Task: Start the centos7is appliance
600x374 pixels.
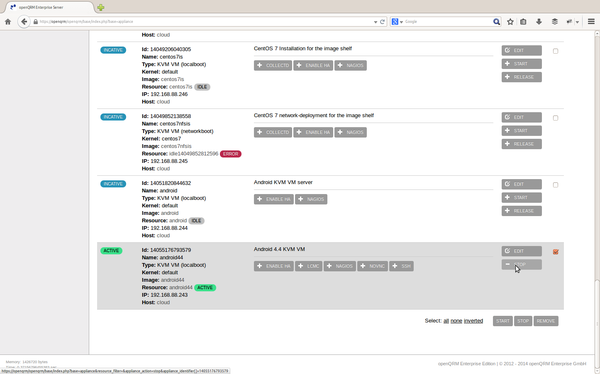Action: 522,64
